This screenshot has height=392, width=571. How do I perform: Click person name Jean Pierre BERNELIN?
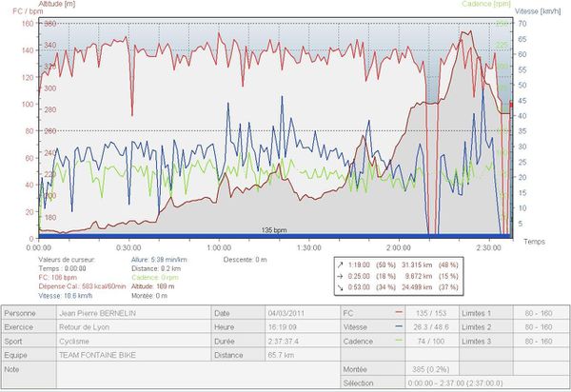pos(97,313)
